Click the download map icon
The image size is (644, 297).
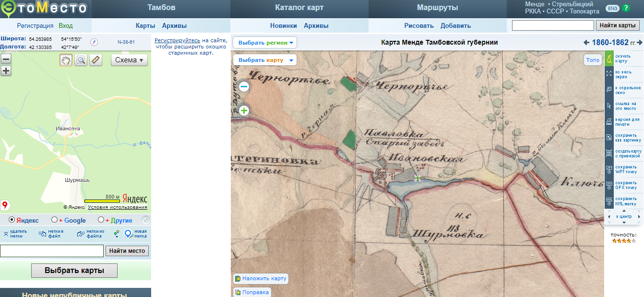coord(609,59)
